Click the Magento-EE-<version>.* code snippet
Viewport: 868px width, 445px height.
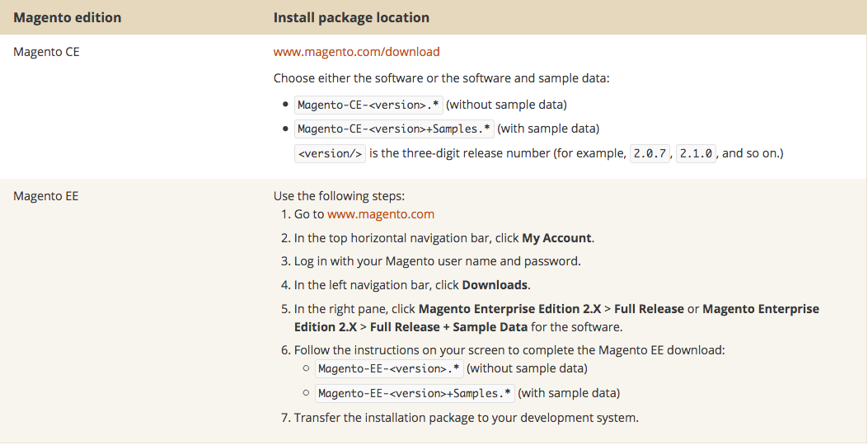(x=389, y=368)
